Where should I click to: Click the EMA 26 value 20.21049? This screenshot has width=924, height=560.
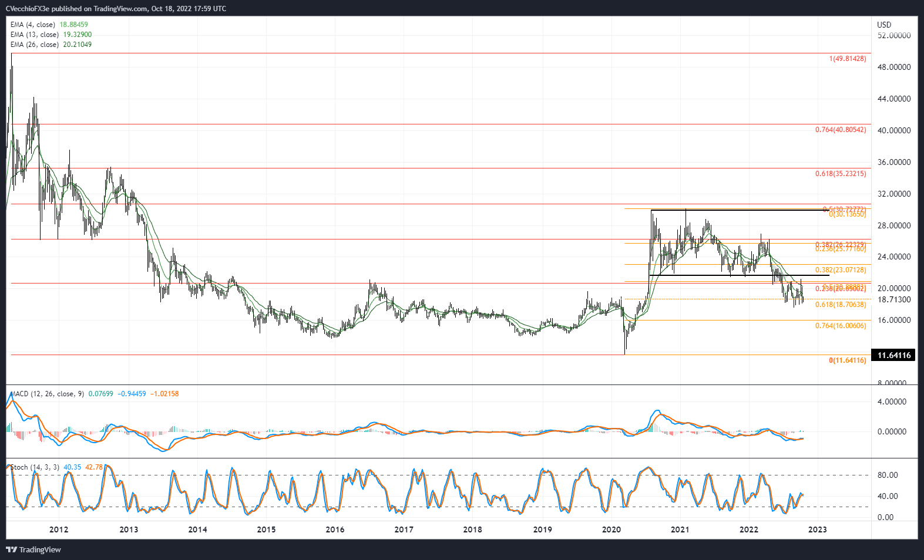(78, 45)
